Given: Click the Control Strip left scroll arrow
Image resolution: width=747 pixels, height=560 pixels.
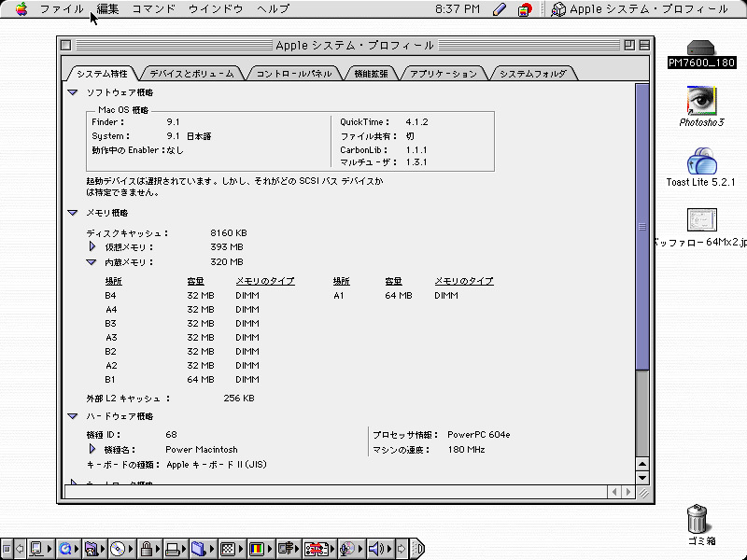Looking at the screenshot, I should [20, 549].
